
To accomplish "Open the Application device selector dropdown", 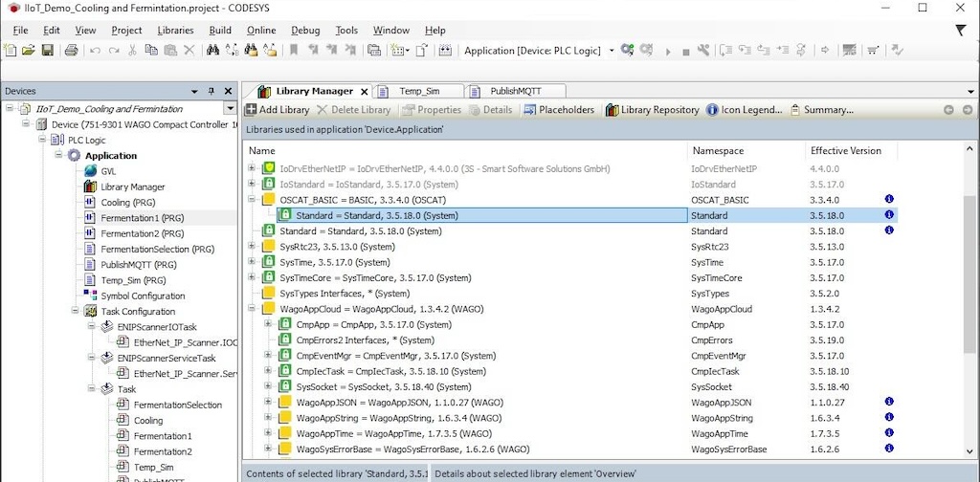I will click(x=612, y=51).
